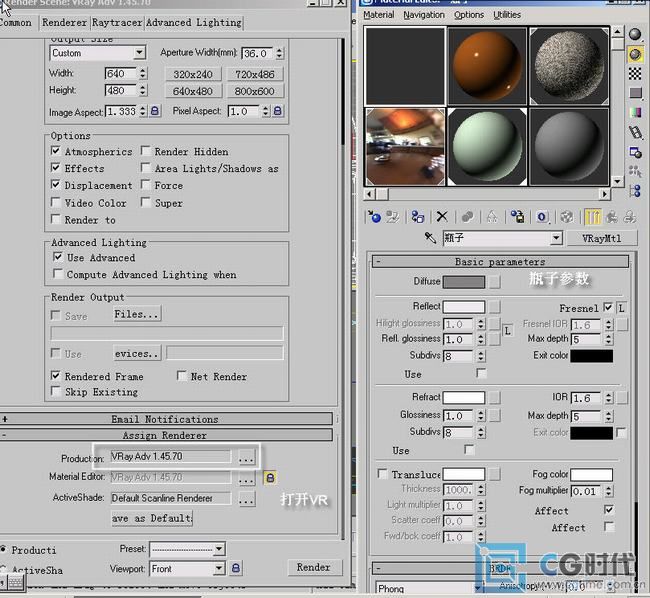The width and height of the screenshot is (650, 598).
Task: Select the orange sphere material slot
Action: pos(487,66)
